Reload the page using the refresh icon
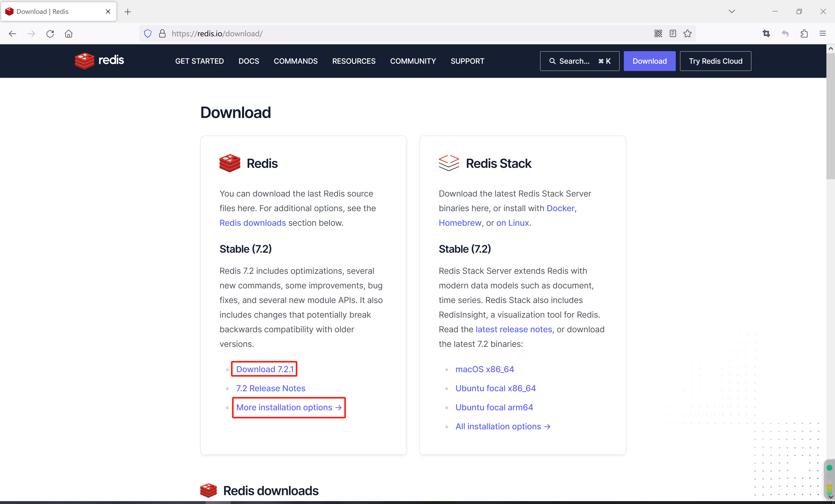This screenshot has height=504, width=835. pos(50,33)
